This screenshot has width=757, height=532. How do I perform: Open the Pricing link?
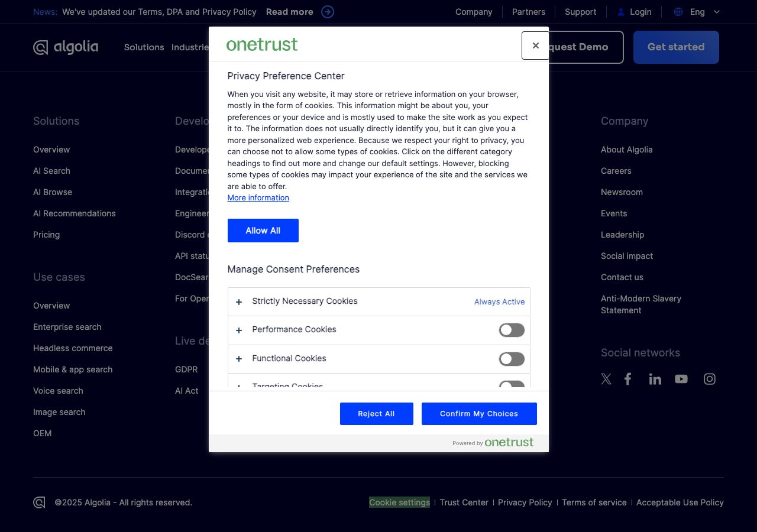tap(46, 235)
